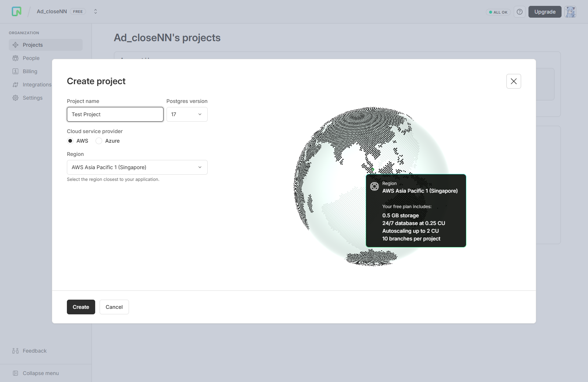Click "10 branches per project" text
Viewport: 588px width, 382px height.
click(411, 239)
